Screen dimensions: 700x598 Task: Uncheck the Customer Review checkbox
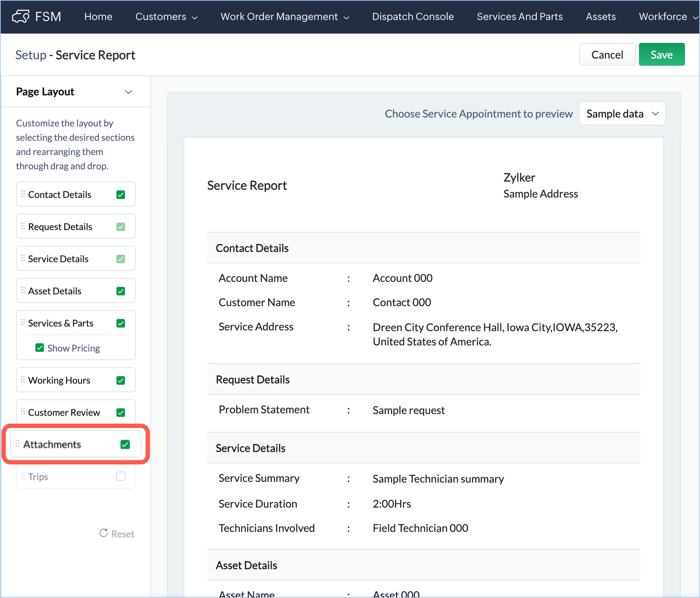(121, 413)
